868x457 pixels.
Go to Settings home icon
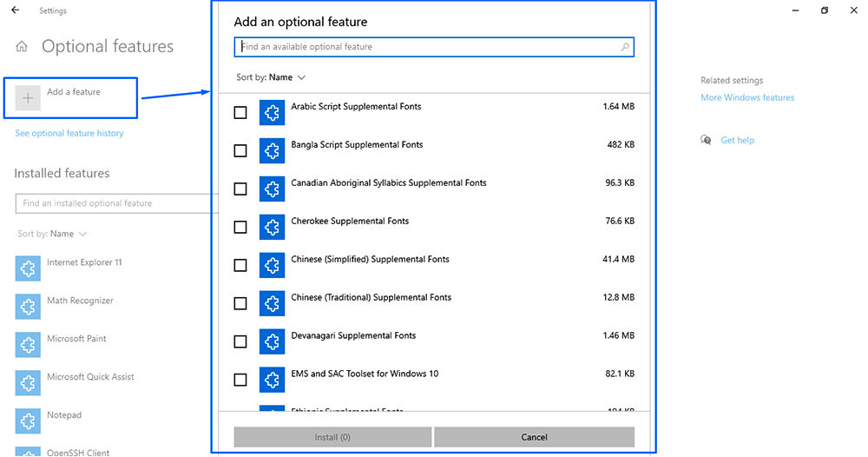22,47
